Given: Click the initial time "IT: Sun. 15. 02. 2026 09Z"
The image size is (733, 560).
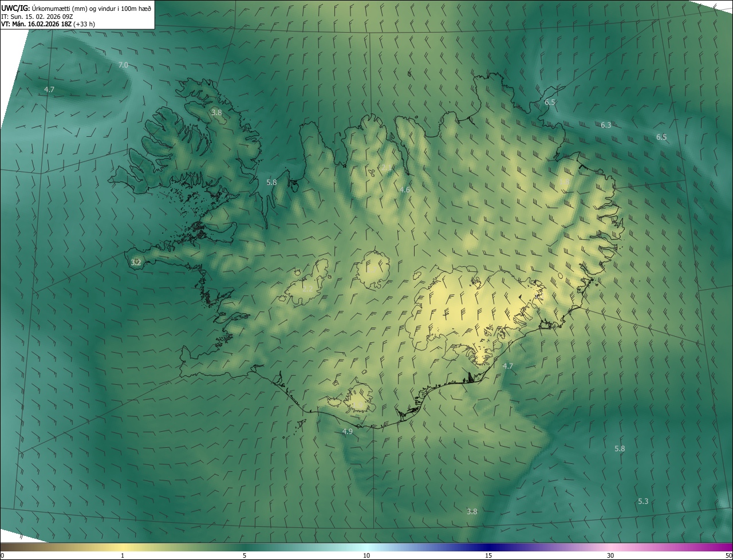Looking at the screenshot, I should (x=37, y=17).
